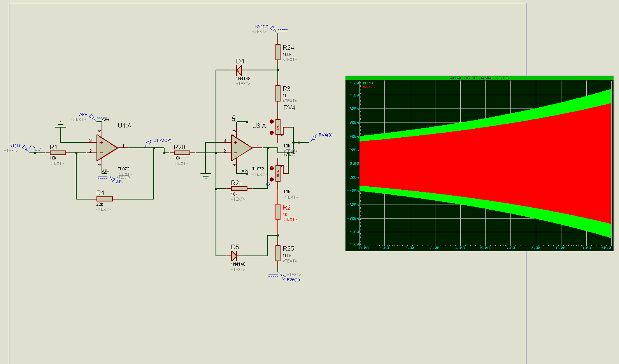The image size is (619, 364).
Task: Select the U1:A op-amp triangle symbol
Action: 106,148
